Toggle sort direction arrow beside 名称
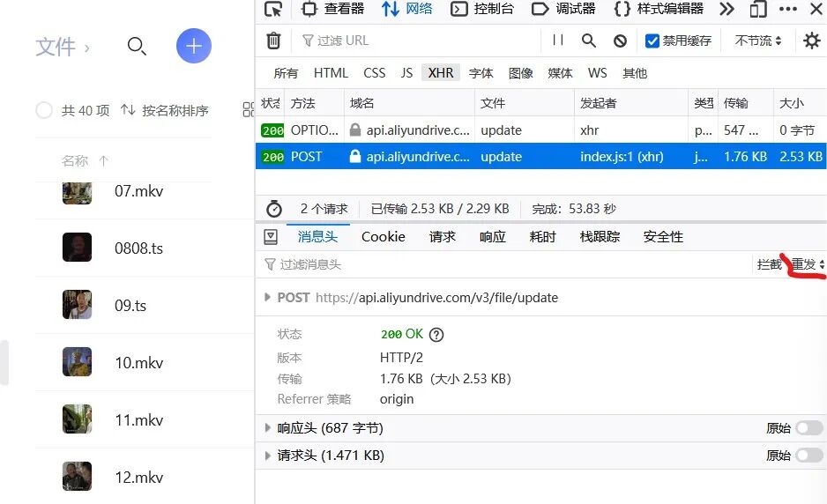The image size is (827, 504). coord(103,160)
